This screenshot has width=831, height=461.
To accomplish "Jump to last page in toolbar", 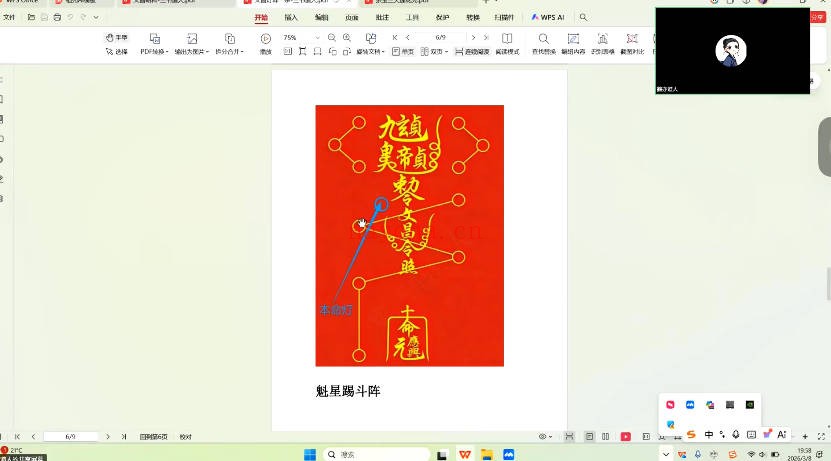I will [486, 38].
